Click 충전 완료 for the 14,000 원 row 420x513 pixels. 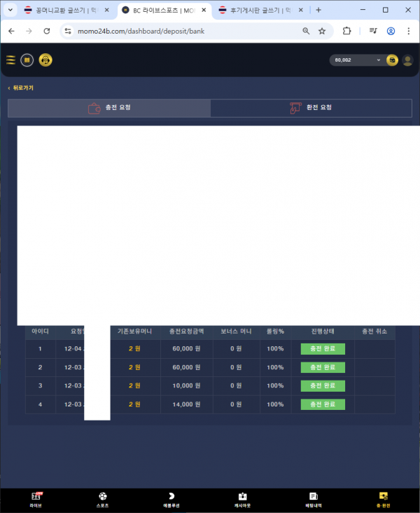323,404
